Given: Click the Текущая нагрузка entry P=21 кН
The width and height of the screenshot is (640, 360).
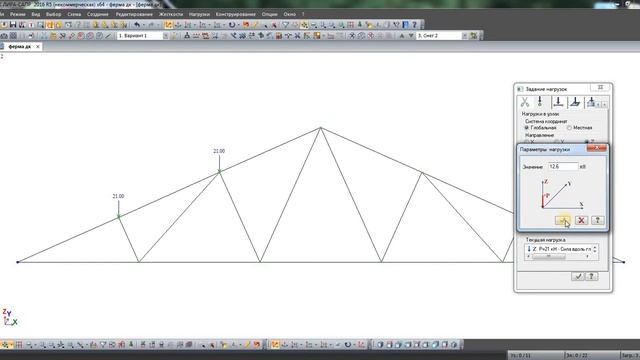Looking at the screenshot, I should 559,249.
